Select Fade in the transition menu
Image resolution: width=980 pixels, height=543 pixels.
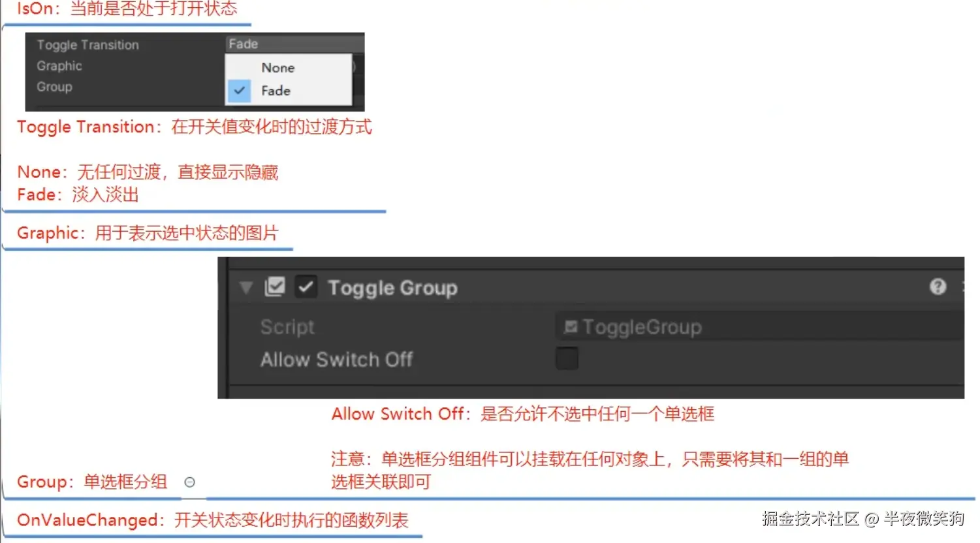point(276,91)
